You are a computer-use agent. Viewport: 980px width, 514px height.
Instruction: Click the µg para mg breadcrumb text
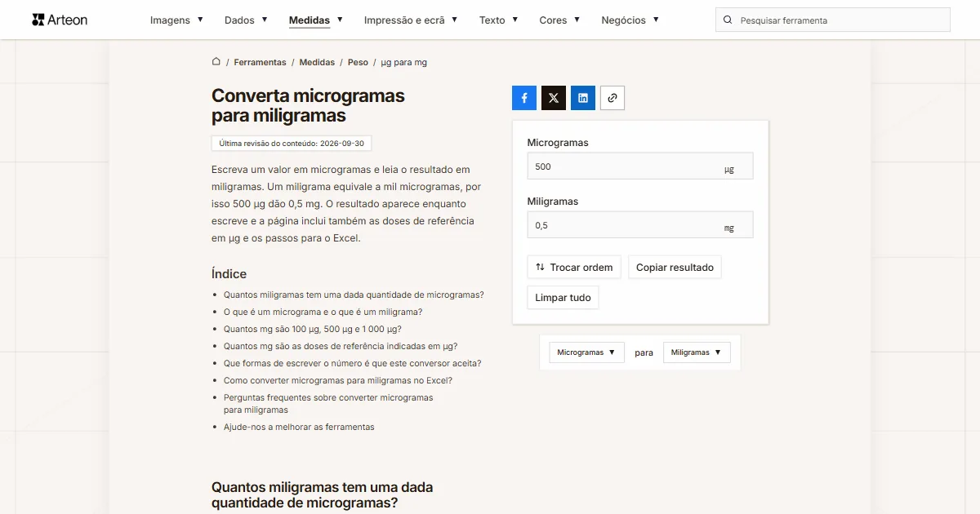(404, 62)
